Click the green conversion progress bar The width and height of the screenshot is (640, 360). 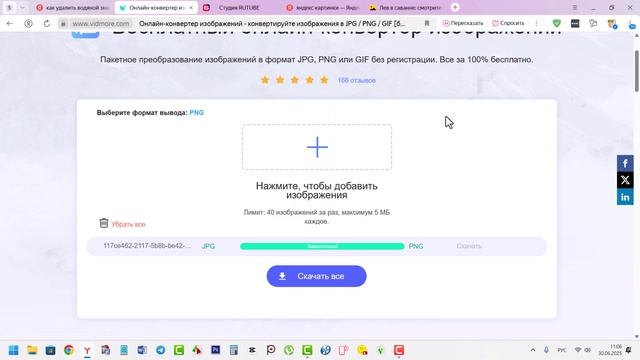(322, 246)
